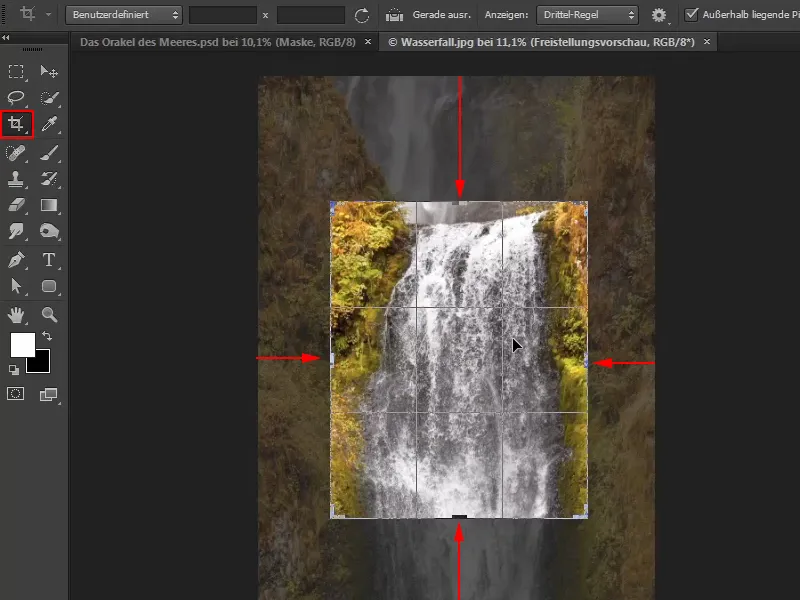Screen dimensions: 800x600
Task: Select the Smudge tool
Action: (x=16, y=231)
